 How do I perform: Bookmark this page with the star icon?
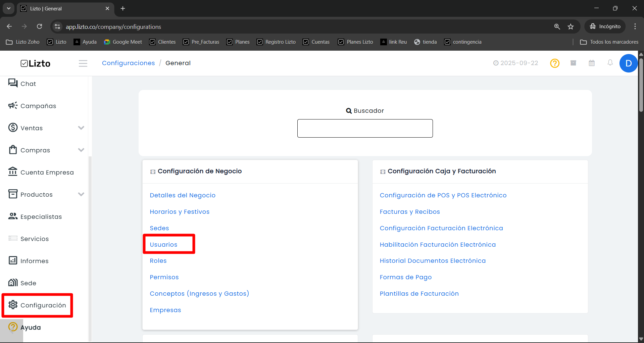[x=571, y=27]
